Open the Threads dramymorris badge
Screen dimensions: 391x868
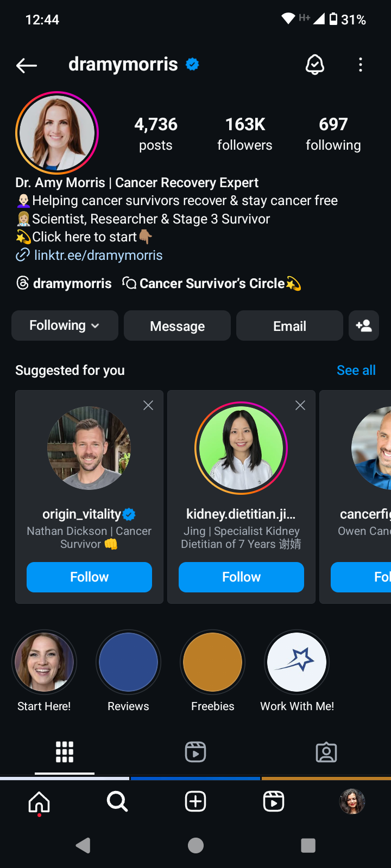pos(64,283)
